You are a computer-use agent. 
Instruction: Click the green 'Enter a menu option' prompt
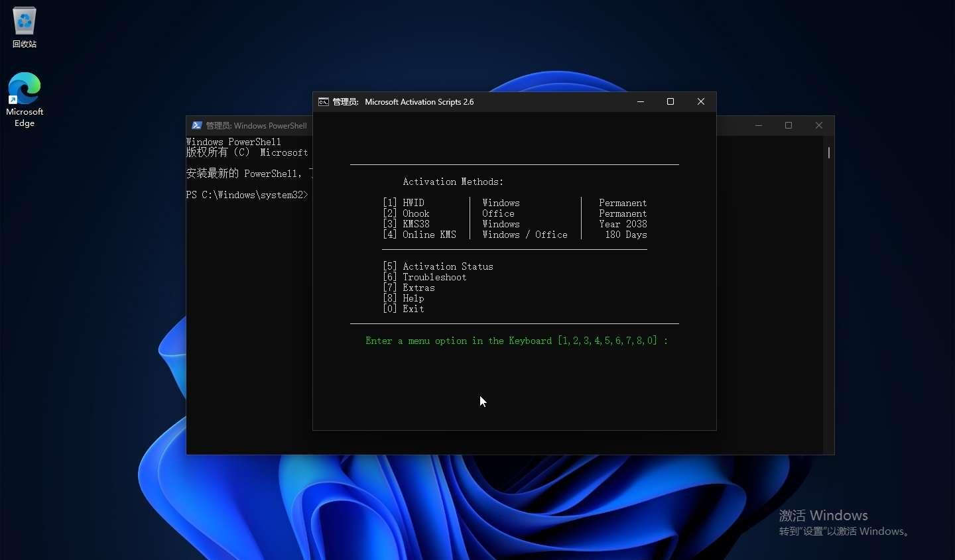(x=517, y=341)
